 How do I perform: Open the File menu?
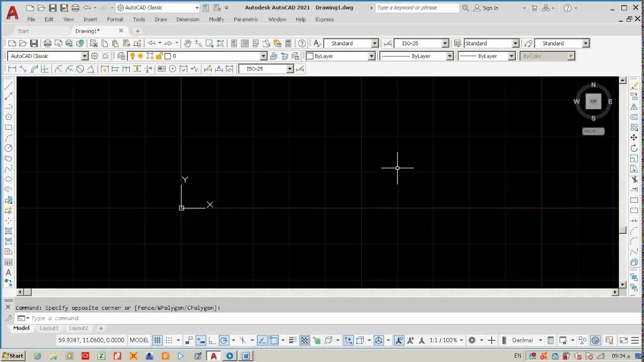coord(31,19)
